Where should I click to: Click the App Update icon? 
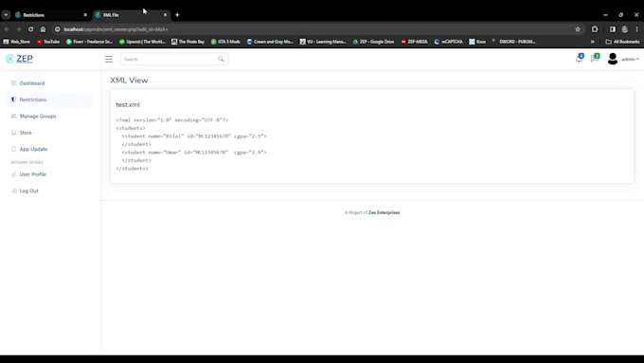point(13,149)
